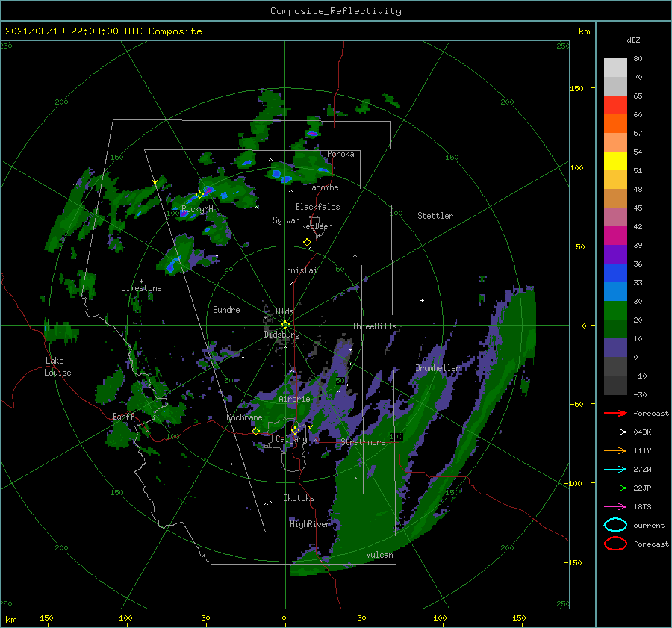The image size is (672, 628).
Task: Click the Okotoks label
Action: [299, 498]
